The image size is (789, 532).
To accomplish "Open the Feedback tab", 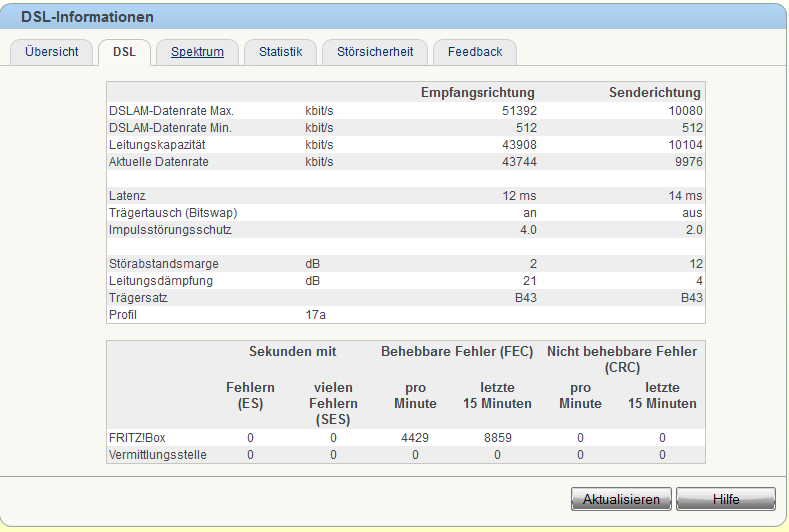I will 475,52.
